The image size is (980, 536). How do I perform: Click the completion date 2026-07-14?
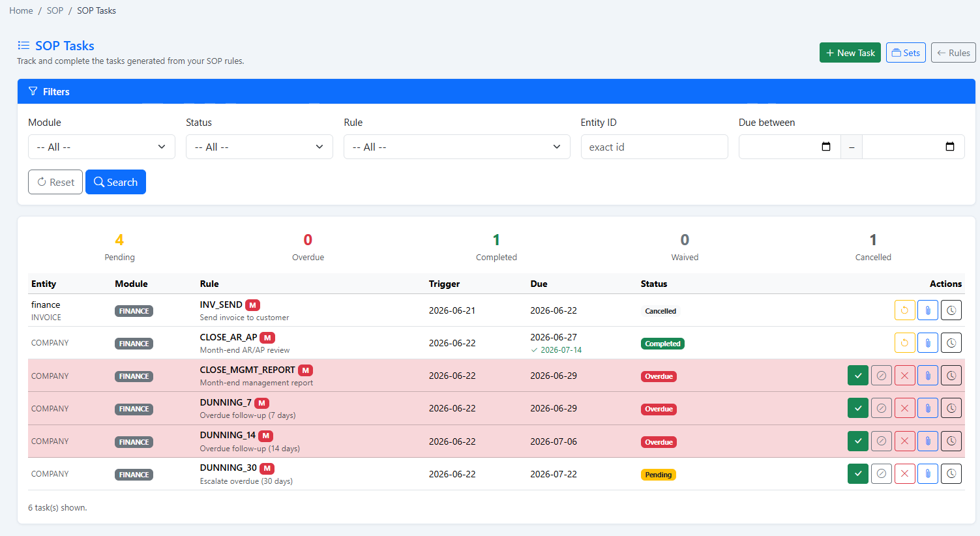click(561, 350)
